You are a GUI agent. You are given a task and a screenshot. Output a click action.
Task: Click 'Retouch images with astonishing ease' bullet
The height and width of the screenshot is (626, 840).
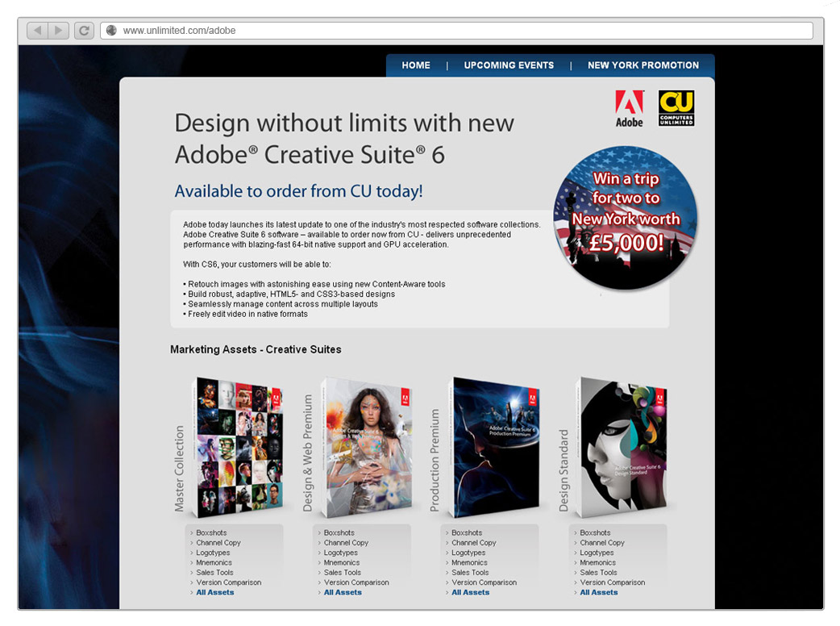tap(314, 284)
